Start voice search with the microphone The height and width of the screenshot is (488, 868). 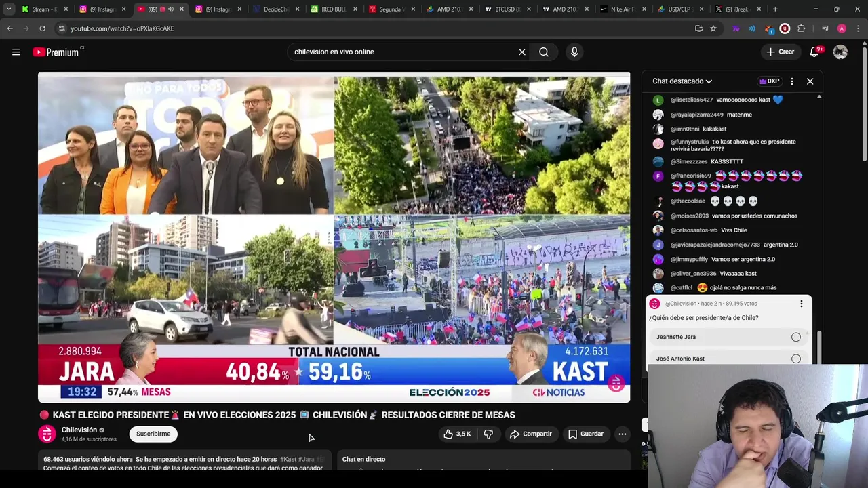[x=574, y=52]
